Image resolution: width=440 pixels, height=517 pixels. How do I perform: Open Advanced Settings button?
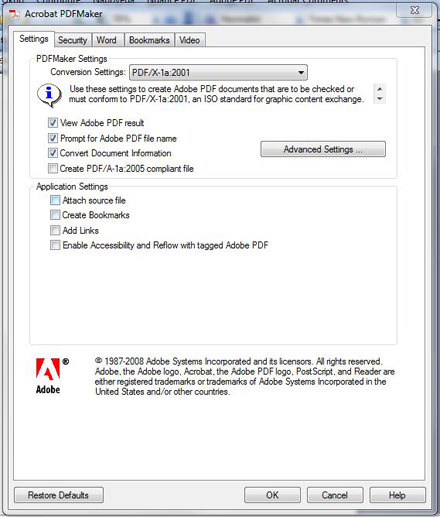(x=323, y=149)
